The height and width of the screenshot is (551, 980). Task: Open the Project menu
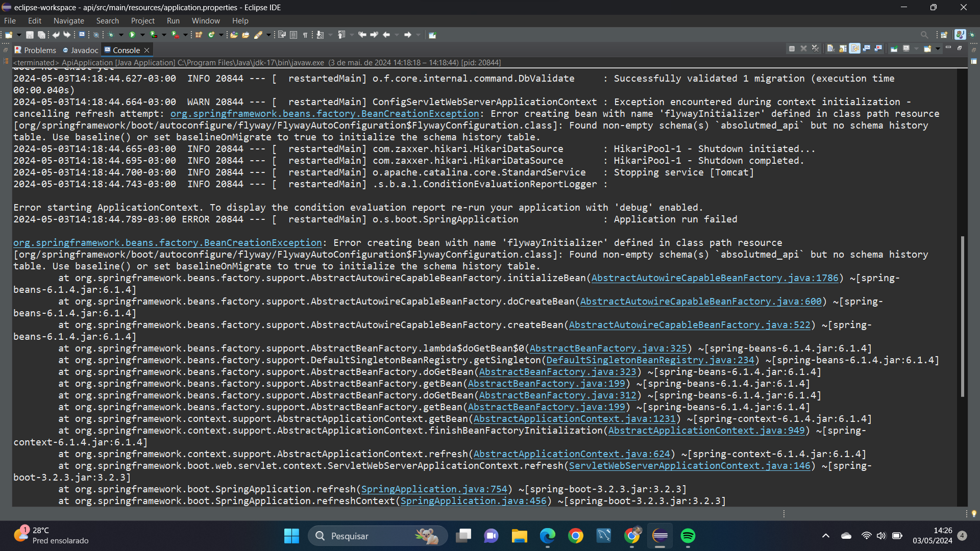pos(142,21)
